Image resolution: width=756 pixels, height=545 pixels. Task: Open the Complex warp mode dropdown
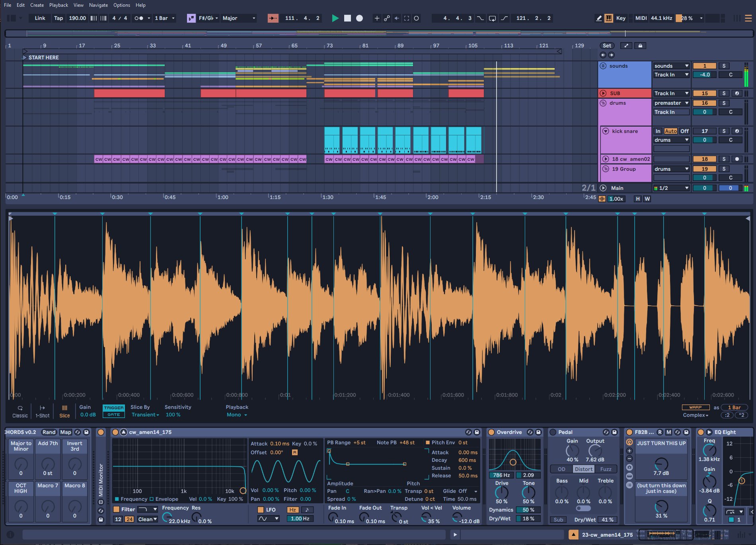(695, 415)
